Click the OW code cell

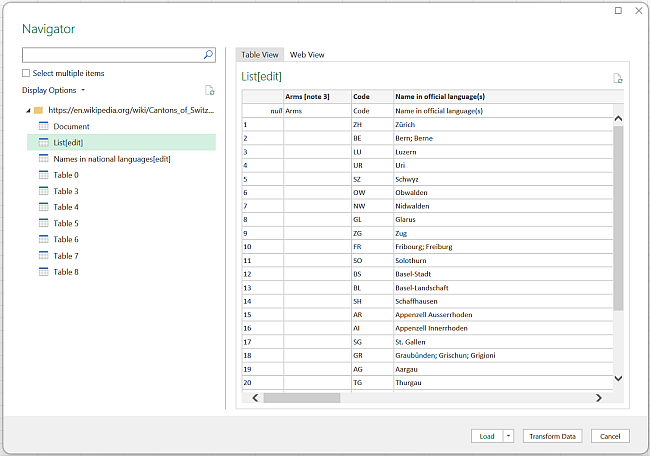[x=372, y=192]
